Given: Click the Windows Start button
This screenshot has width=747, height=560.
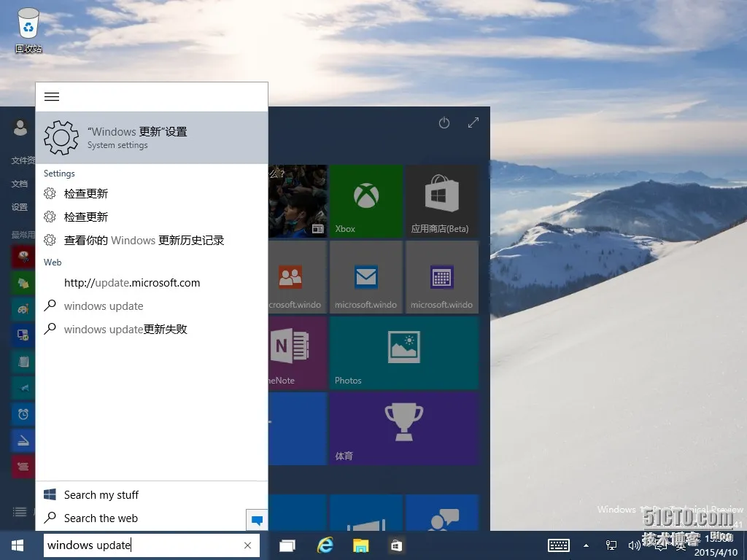Looking at the screenshot, I should (x=18, y=545).
